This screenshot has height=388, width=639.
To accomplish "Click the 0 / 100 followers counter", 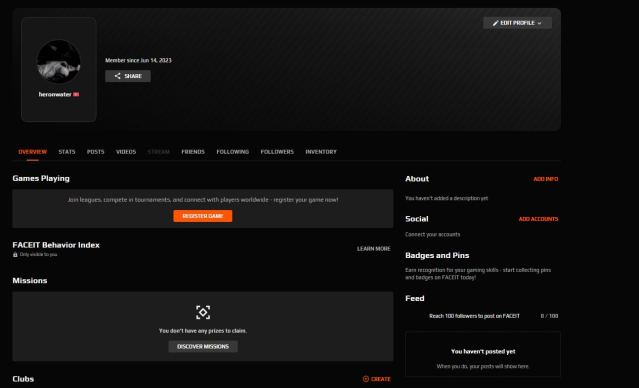I will [x=549, y=316].
